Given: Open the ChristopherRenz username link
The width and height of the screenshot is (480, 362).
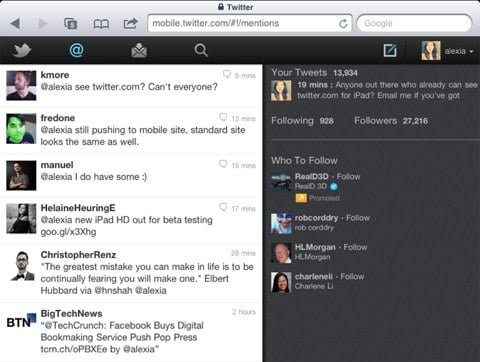Looking at the screenshot, I should click(78, 255).
